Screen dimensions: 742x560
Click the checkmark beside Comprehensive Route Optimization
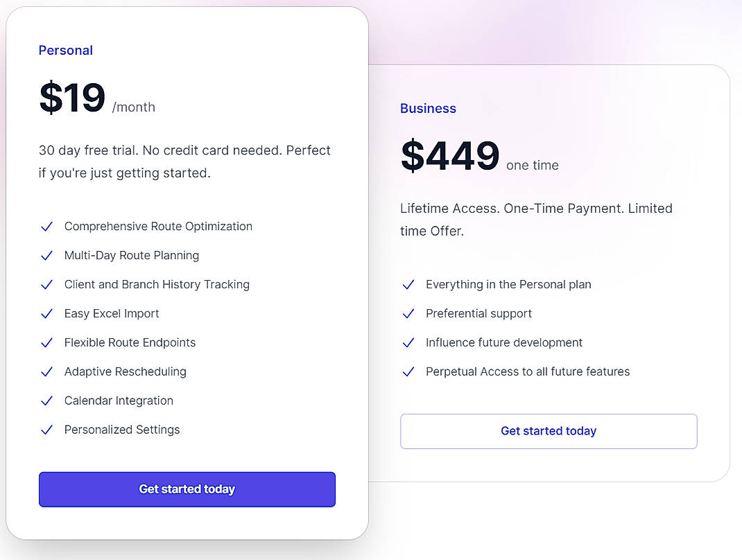[47, 226]
